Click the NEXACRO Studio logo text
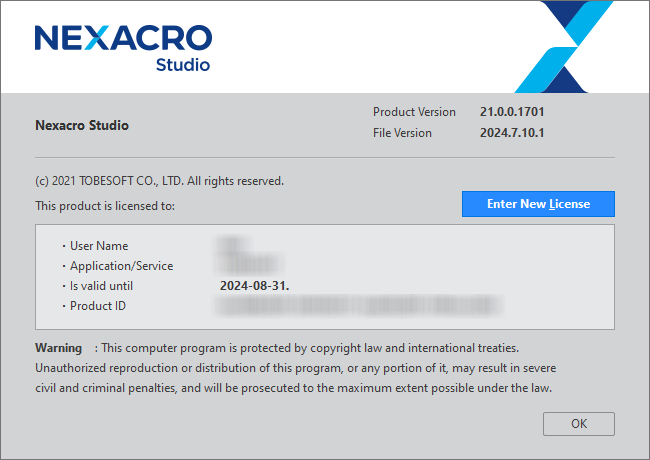Image resolution: width=650 pixels, height=460 pixels. [x=123, y=46]
